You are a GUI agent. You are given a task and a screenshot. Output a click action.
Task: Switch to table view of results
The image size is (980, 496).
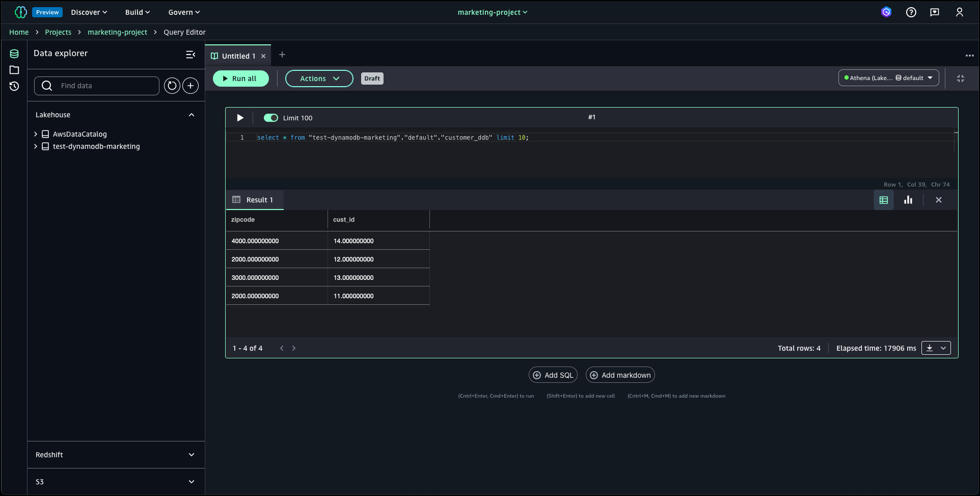[x=884, y=200]
